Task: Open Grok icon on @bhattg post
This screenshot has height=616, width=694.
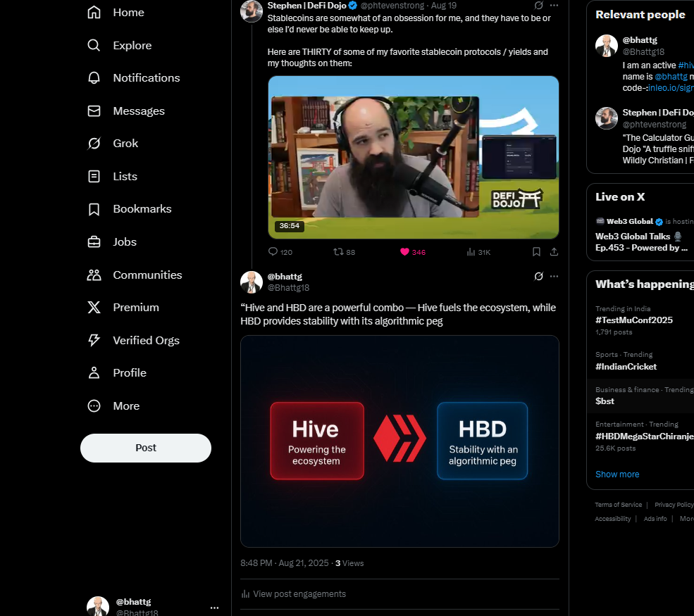Action: (539, 277)
